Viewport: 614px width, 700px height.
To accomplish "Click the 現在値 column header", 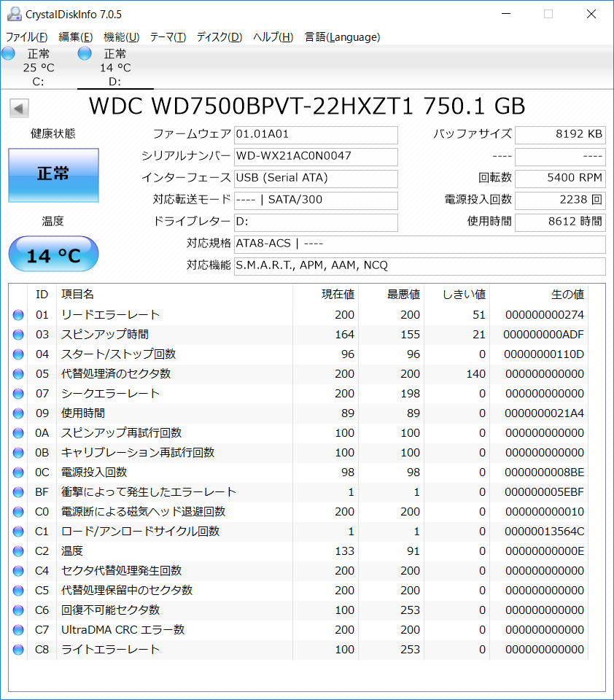I will (x=325, y=295).
